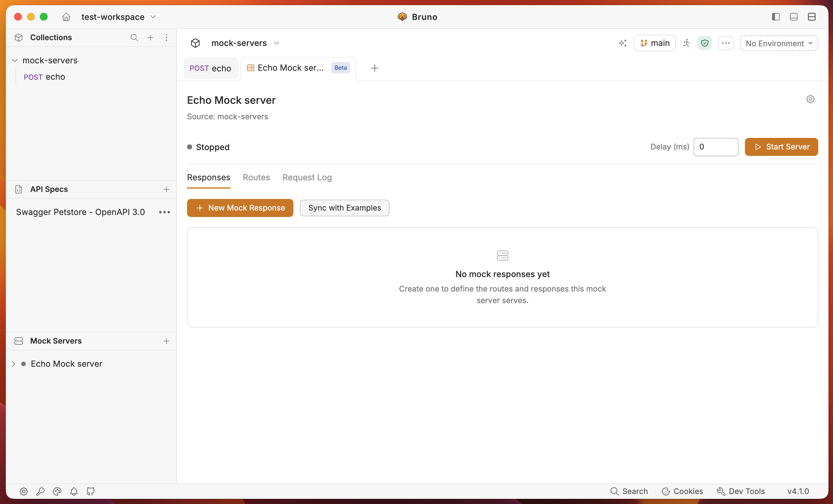Open Collections more options menu
Image resolution: width=833 pixels, height=504 pixels.
click(166, 38)
